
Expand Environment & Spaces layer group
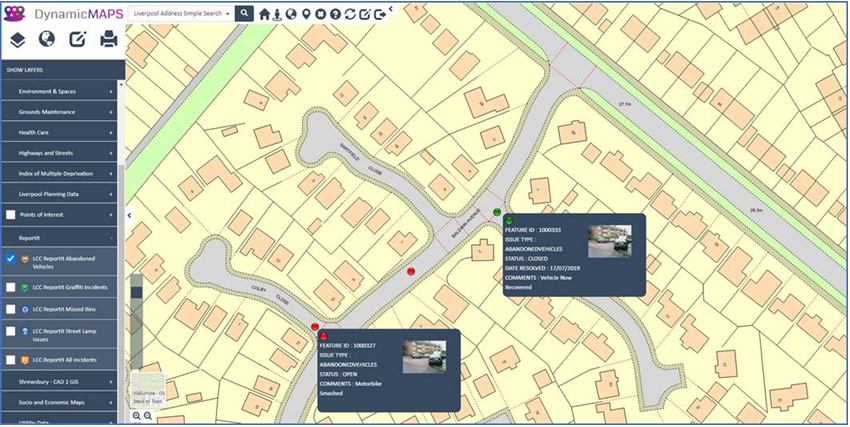pos(59,92)
